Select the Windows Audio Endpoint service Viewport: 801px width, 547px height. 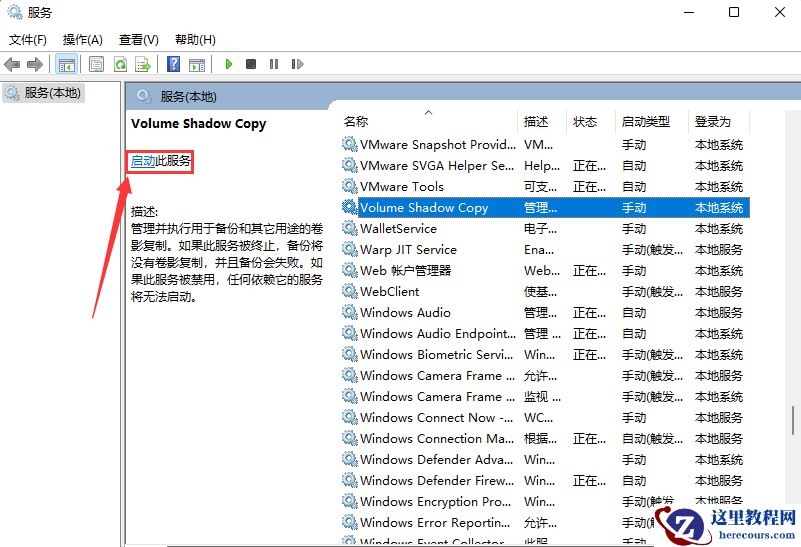point(438,333)
